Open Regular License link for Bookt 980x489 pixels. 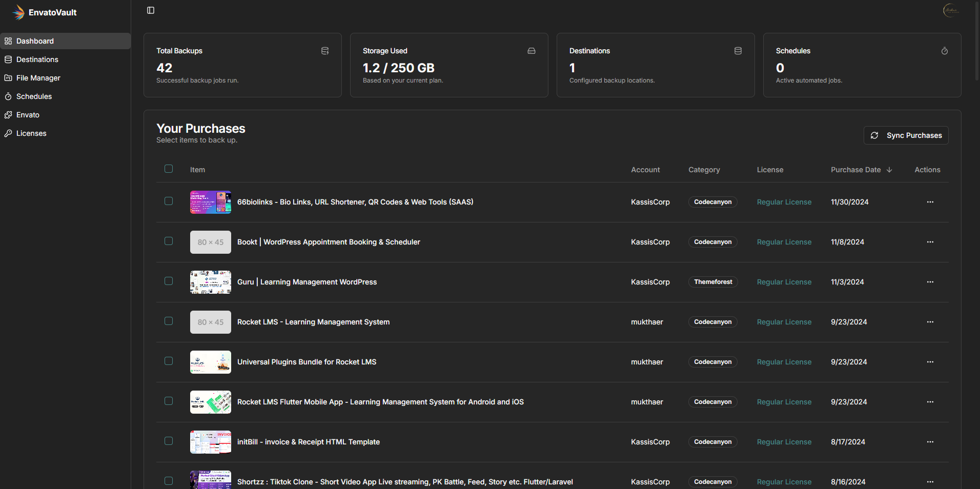(x=784, y=242)
